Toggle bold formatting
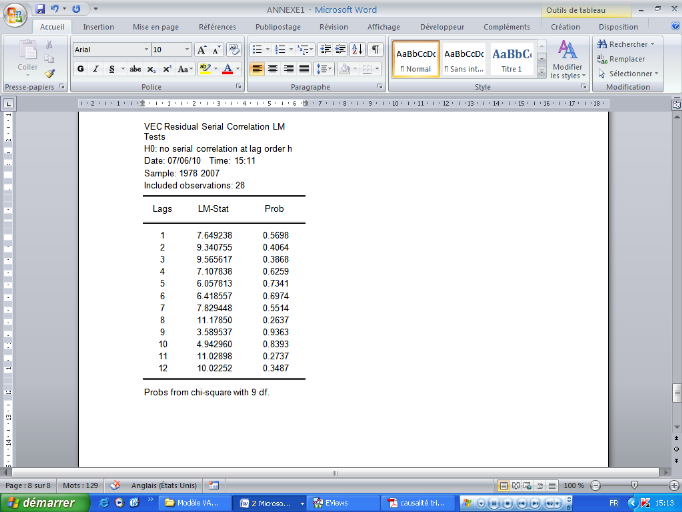The image size is (682, 512). click(x=80, y=69)
